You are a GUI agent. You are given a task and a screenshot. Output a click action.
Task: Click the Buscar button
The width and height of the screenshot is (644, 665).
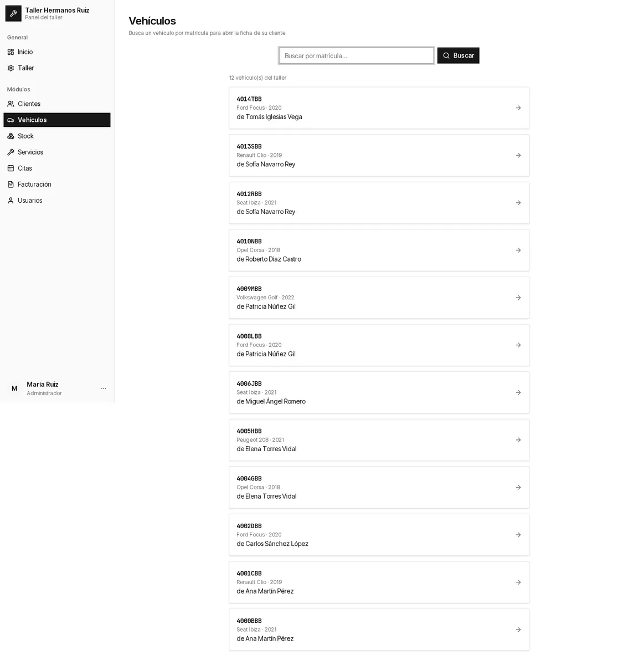click(x=458, y=55)
